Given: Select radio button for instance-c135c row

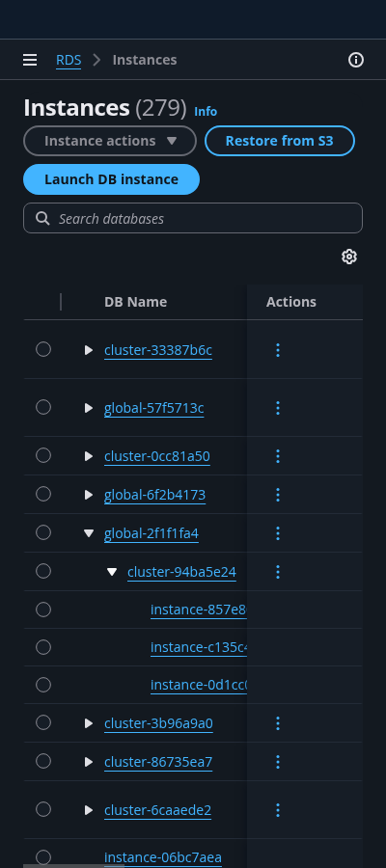Looking at the screenshot, I should (43, 647).
